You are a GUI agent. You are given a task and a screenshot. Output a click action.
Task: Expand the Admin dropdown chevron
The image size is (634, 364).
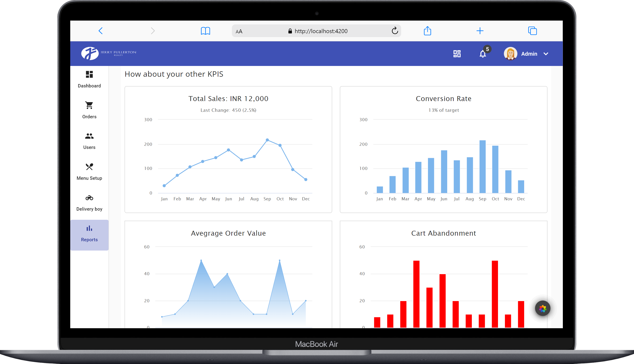click(546, 54)
